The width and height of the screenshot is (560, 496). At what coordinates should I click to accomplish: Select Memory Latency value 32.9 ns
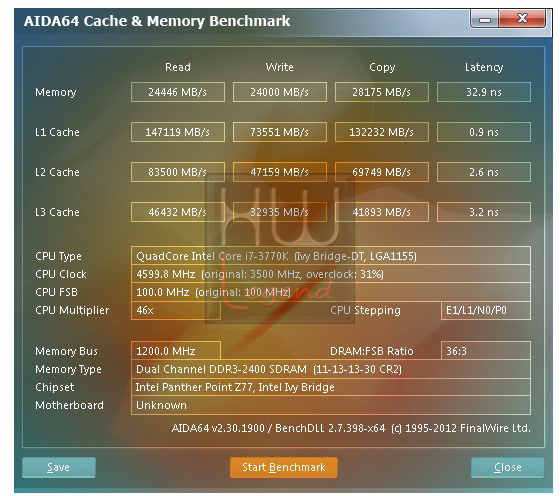(x=484, y=92)
